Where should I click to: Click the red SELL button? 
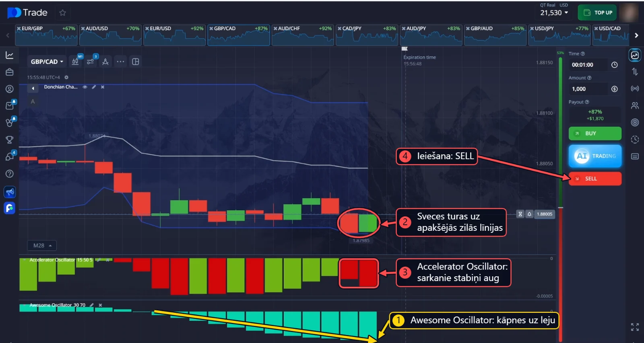coord(595,179)
